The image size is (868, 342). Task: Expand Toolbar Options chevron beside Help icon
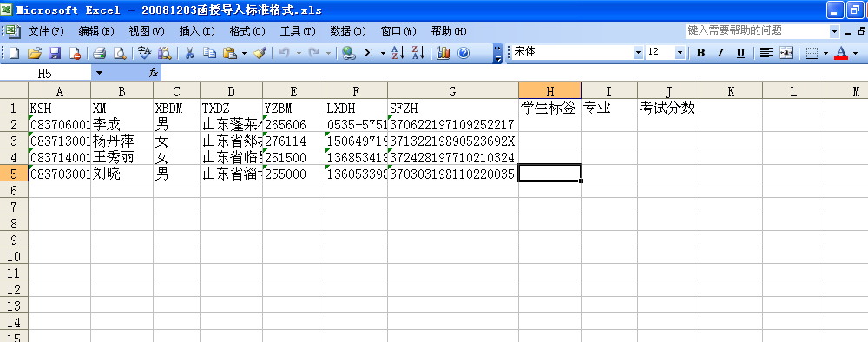click(497, 53)
